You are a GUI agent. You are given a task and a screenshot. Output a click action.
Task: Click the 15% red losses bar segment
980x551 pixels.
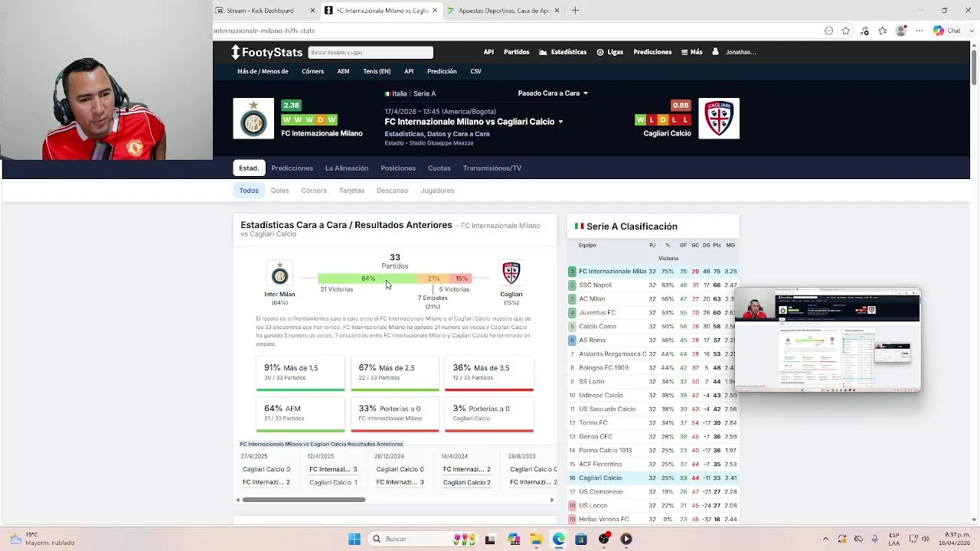461,279
